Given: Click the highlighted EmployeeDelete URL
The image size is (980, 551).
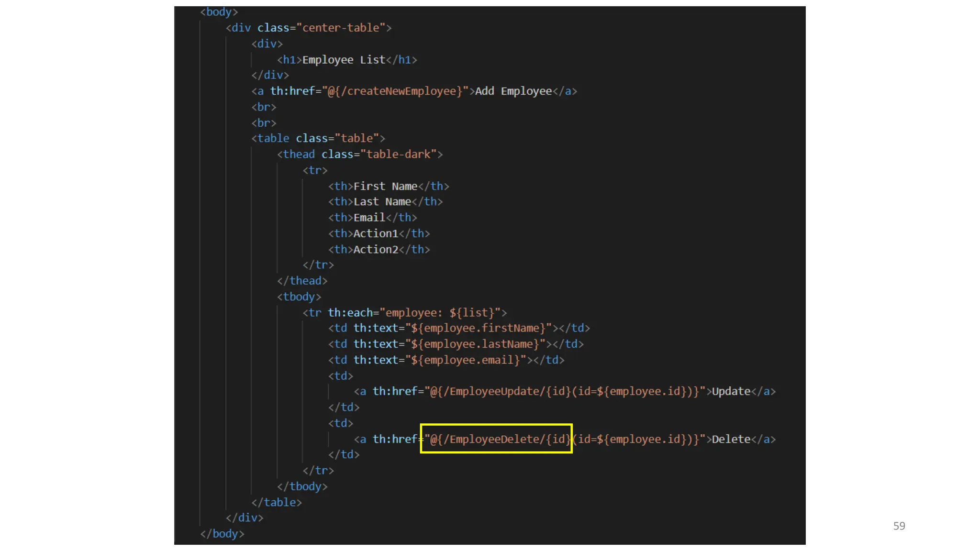Looking at the screenshot, I should pos(496,439).
